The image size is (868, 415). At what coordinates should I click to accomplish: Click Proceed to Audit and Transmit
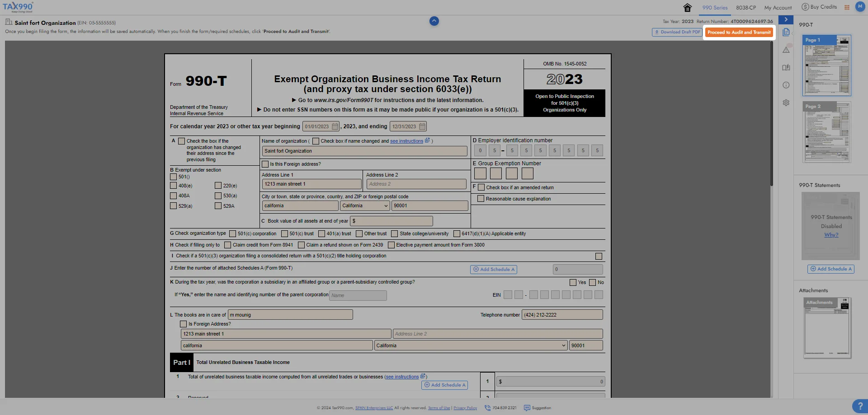tap(739, 32)
